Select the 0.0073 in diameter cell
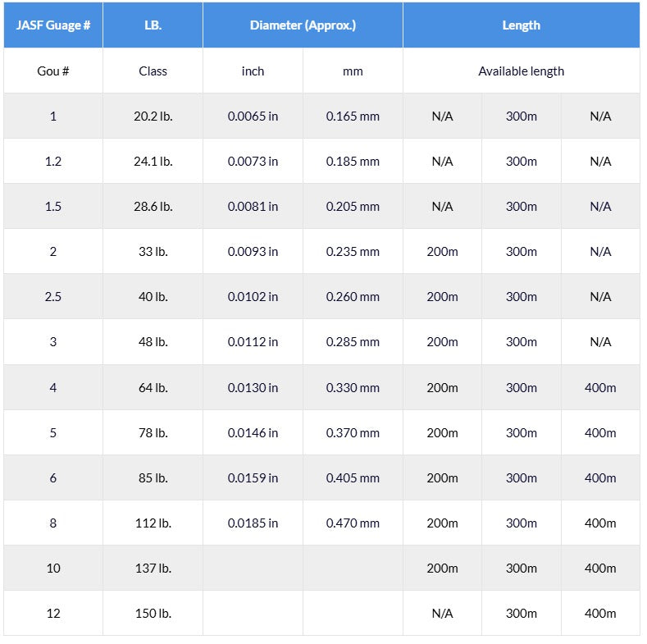Viewport: 647px width, 644px height. pos(253,162)
